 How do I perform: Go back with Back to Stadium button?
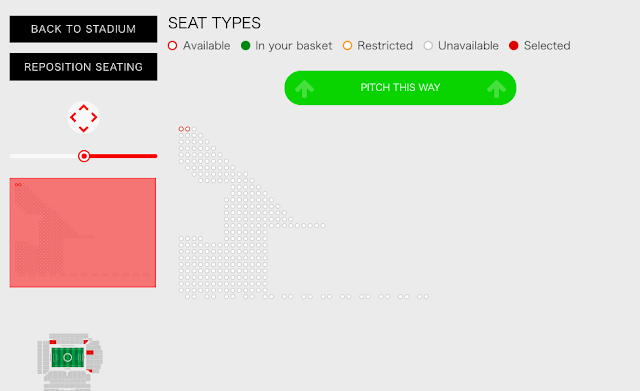click(x=83, y=29)
